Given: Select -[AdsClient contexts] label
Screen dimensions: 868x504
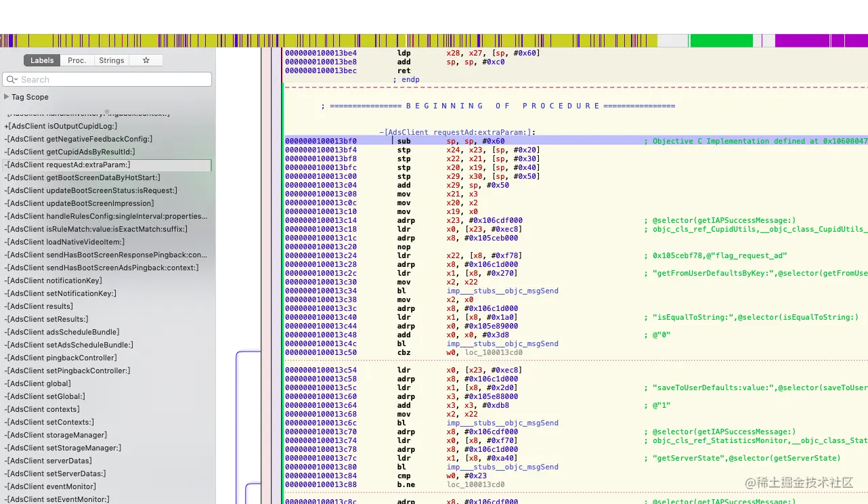Looking at the screenshot, I should tap(42, 409).
